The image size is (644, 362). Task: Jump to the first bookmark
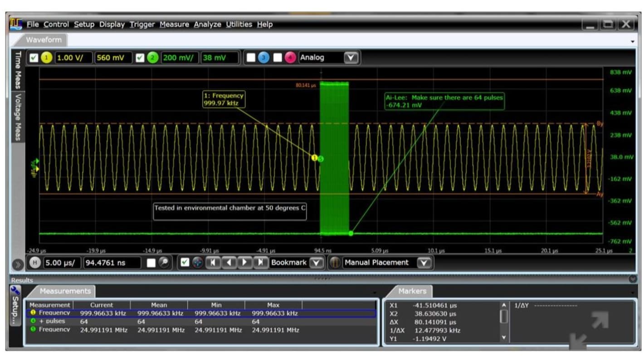tap(213, 263)
